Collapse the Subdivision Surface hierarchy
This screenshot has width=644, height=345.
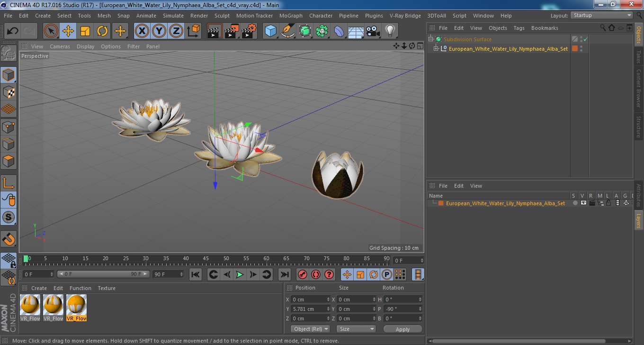[431, 39]
